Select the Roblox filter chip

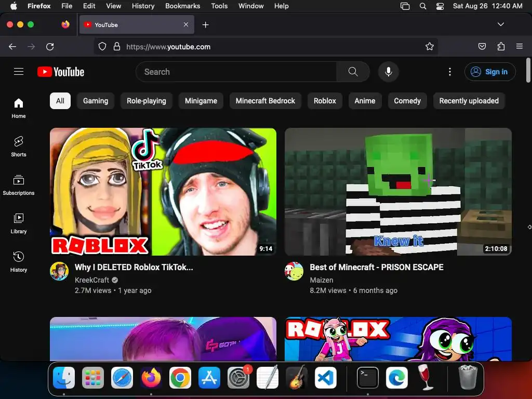pyautogui.click(x=325, y=101)
